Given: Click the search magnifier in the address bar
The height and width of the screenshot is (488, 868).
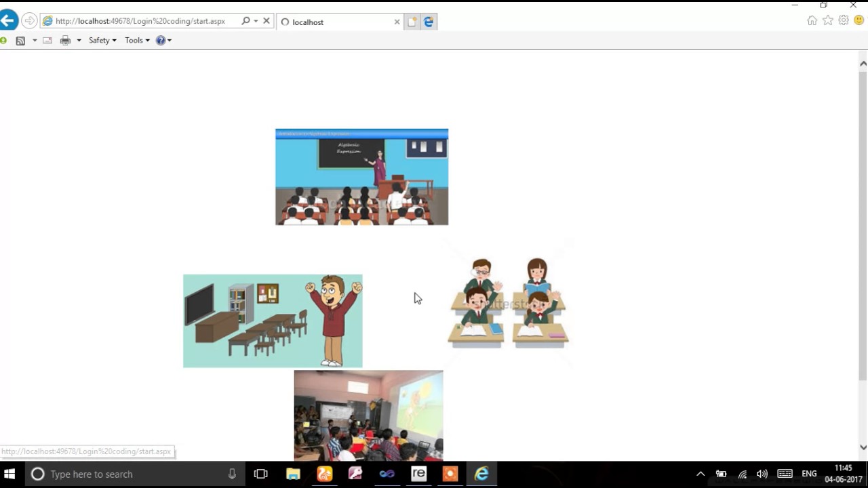Looking at the screenshot, I should point(245,21).
